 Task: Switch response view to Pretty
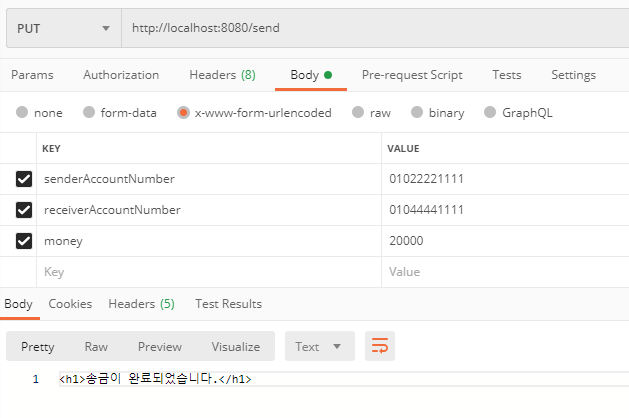pyautogui.click(x=38, y=347)
